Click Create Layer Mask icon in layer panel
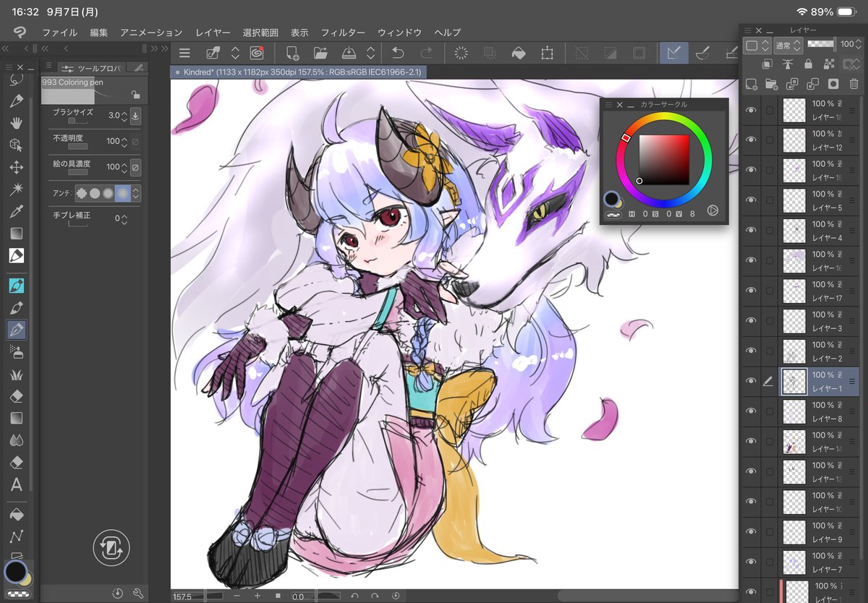868x603 pixels. [x=833, y=84]
